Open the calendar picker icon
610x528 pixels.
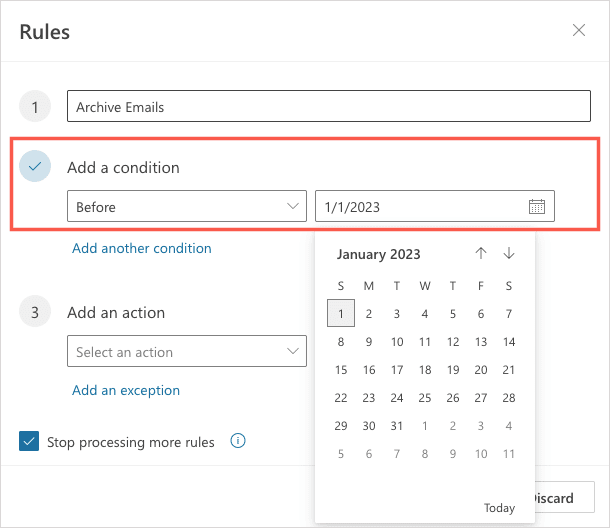(x=537, y=207)
